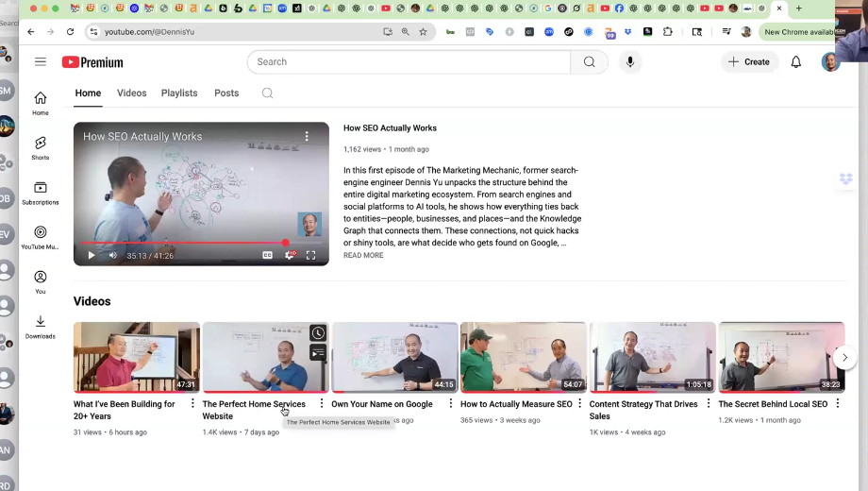868x491 pixels.
Task: Toggle closed captions on the video player
Action: click(x=267, y=255)
